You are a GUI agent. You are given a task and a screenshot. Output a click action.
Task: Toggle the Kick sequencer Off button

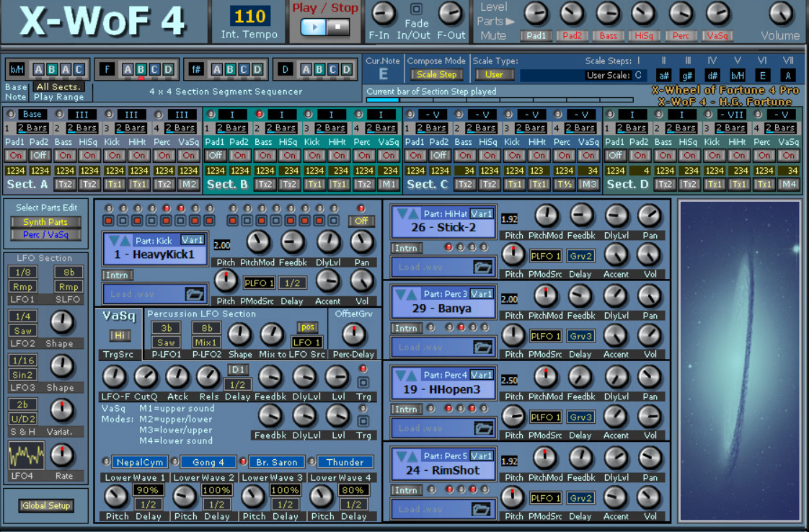pyautogui.click(x=361, y=221)
